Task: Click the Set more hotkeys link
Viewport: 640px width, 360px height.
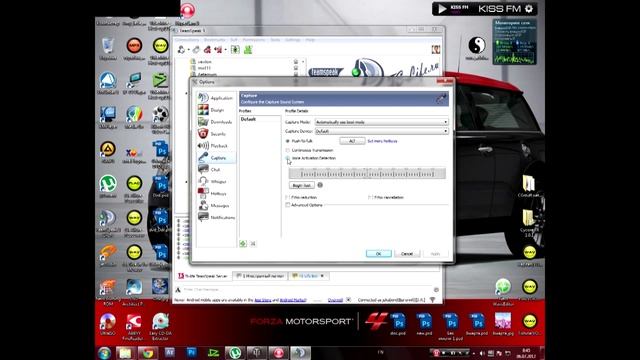Action: (382, 141)
